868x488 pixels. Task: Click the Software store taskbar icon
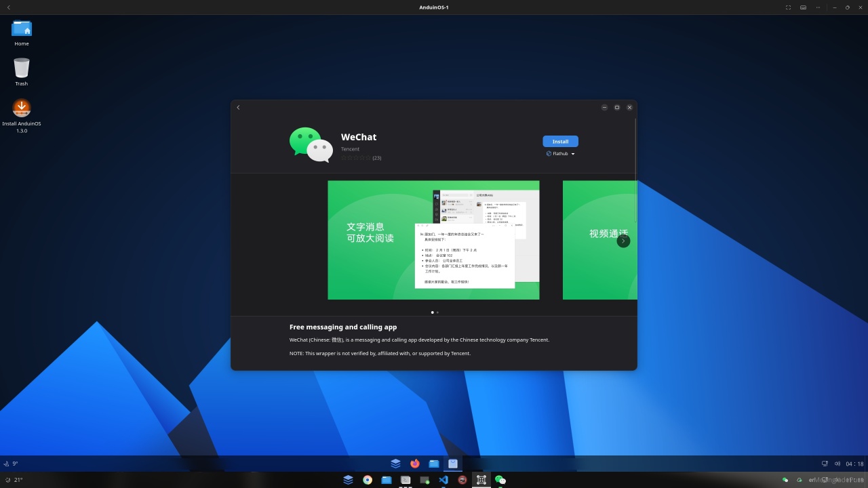[453, 464]
